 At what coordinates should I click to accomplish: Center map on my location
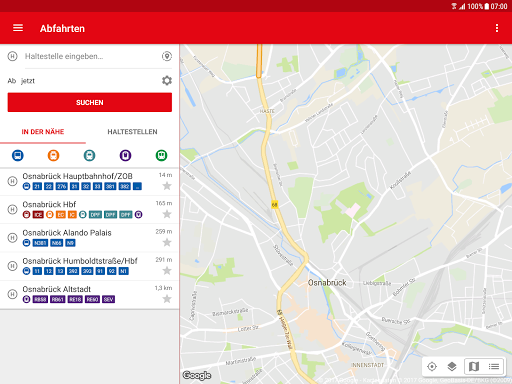pyautogui.click(x=432, y=367)
